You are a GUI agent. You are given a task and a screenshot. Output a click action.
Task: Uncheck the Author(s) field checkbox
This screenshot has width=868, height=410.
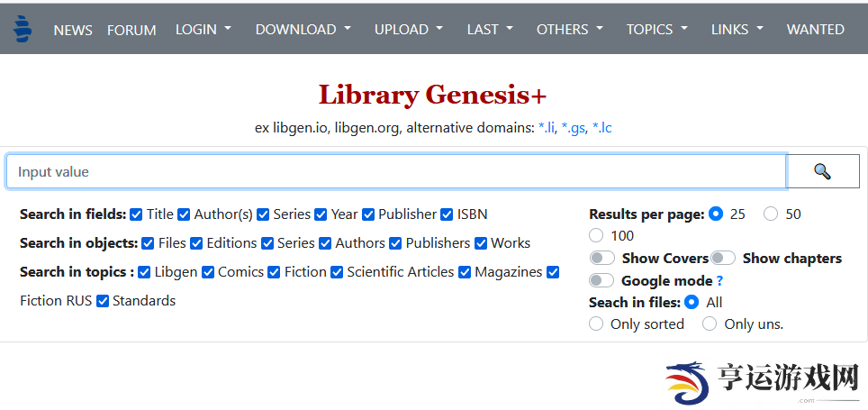pyautogui.click(x=184, y=214)
